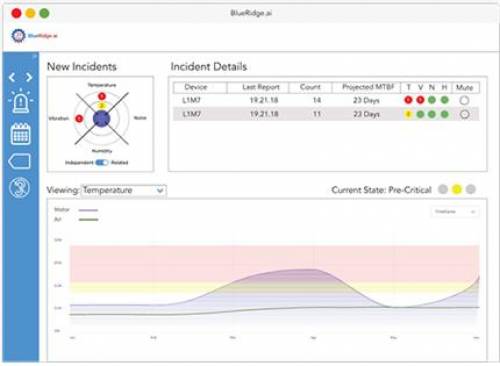Click the Last Report column header

tap(260, 87)
